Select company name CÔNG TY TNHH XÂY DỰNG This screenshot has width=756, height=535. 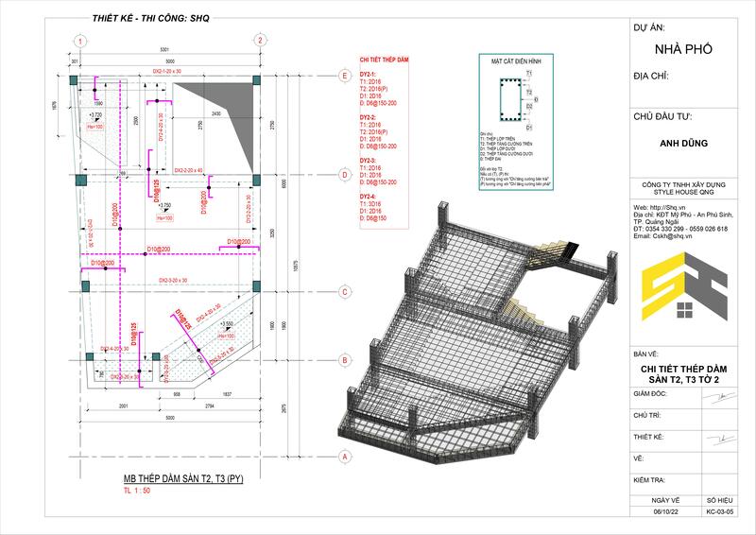coord(683,184)
